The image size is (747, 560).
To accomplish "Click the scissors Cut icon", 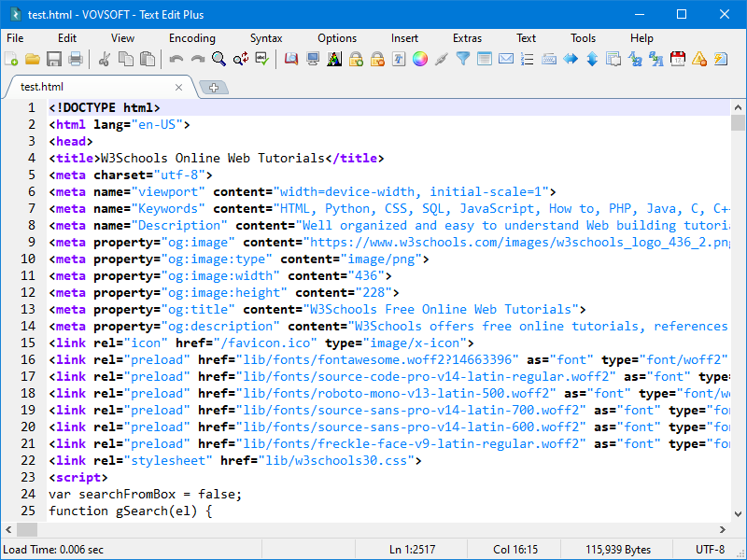I will point(105,59).
